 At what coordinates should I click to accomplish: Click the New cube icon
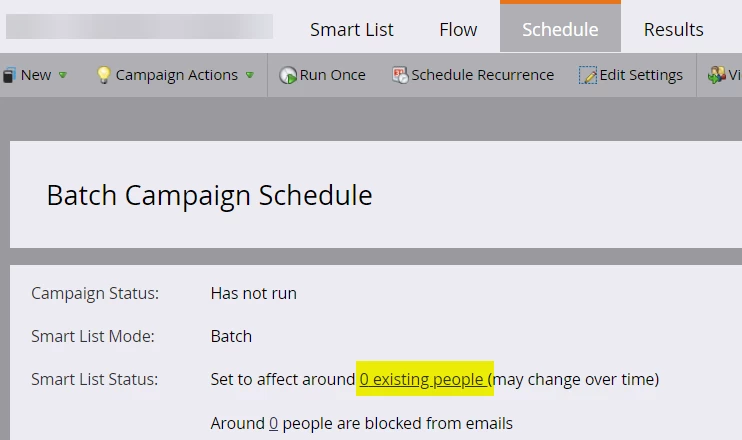[9, 75]
